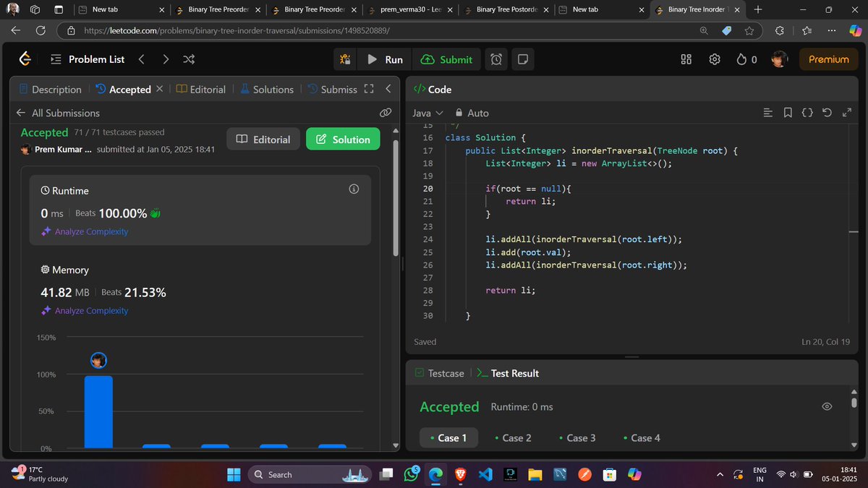This screenshot has width=868, height=488.
Task: Click the format code lines icon
Action: 768,113
